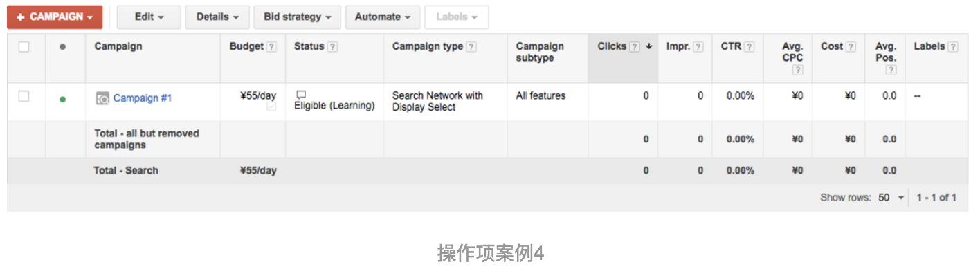This screenshot has height=278, width=980.
Task: Click the speech bubble status icon
Action: 300,95
